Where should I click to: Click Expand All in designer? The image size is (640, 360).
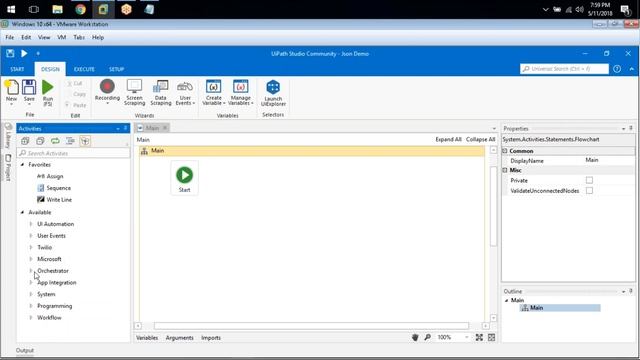coord(448,139)
